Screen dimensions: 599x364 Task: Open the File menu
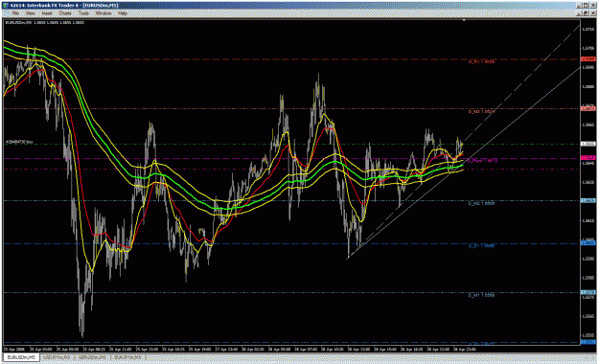click(x=15, y=13)
